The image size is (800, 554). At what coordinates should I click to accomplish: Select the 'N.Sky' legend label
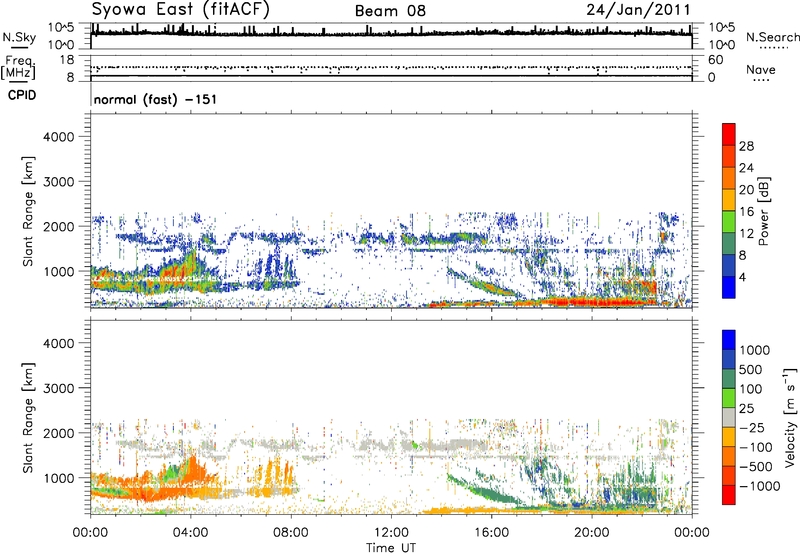point(19,38)
